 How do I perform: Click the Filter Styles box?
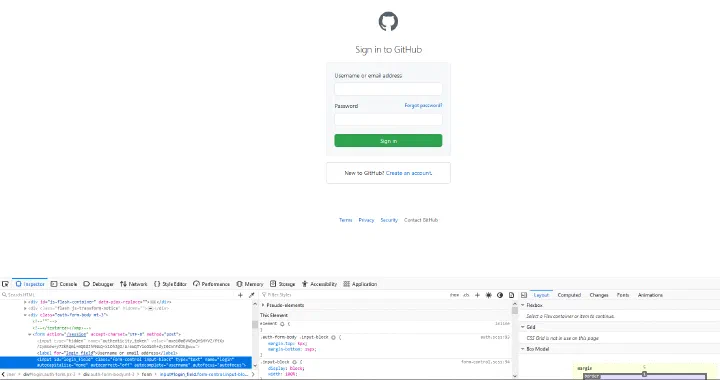(x=354, y=295)
